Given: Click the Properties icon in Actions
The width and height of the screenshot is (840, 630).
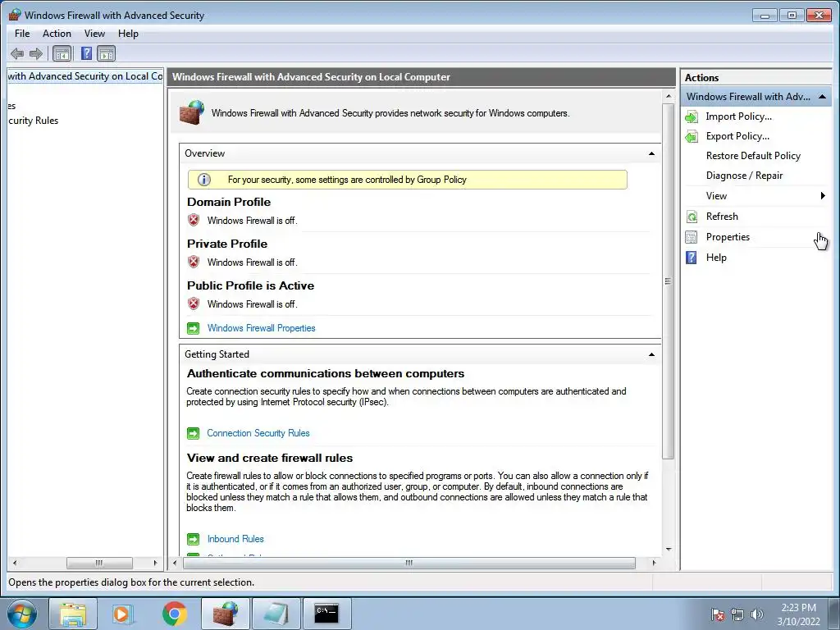Looking at the screenshot, I should tap(692, 237).
